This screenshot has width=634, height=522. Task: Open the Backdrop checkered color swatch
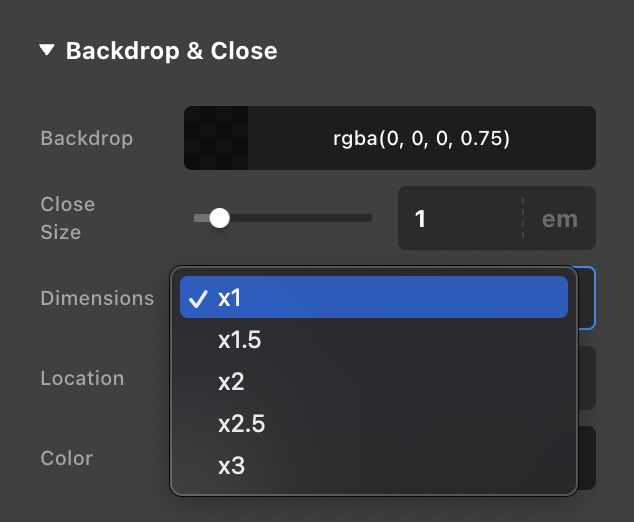[216, 138]
